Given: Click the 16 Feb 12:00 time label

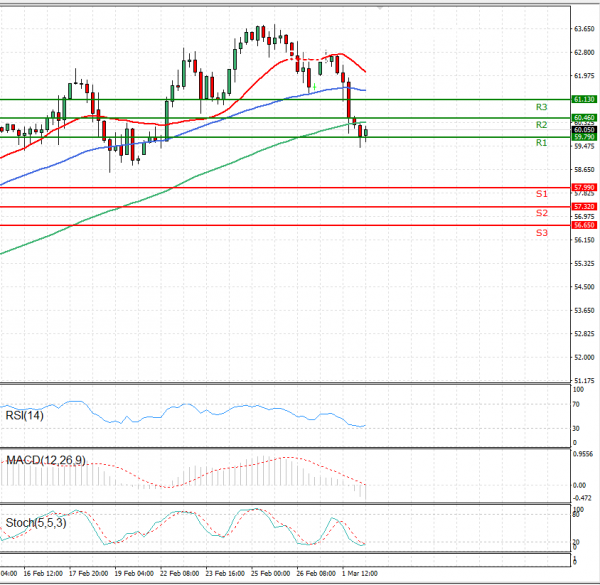Looking at the screenshot, I should click(x=43, y=574).
